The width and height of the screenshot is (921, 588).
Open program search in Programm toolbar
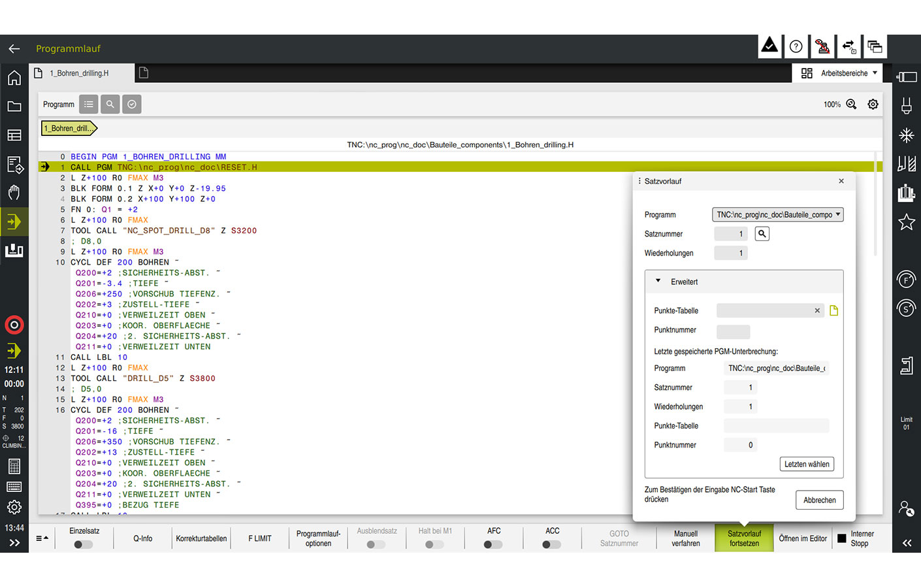click(110, 105)
